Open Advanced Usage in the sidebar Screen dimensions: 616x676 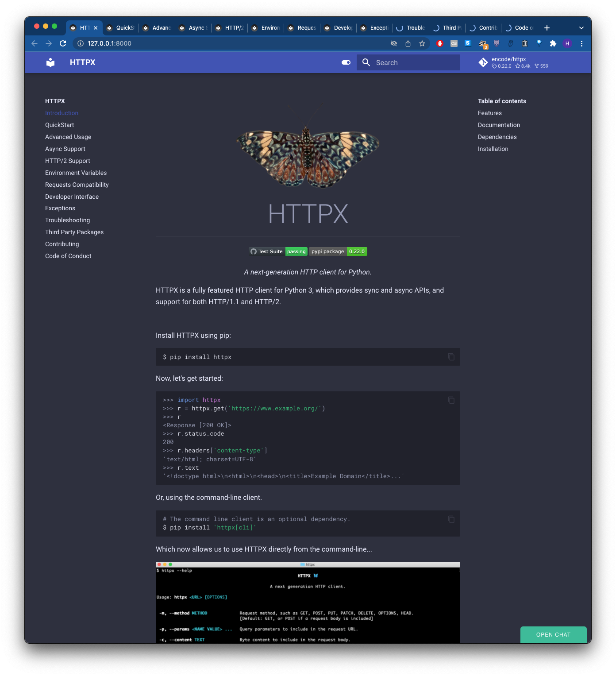click(68, 137)
